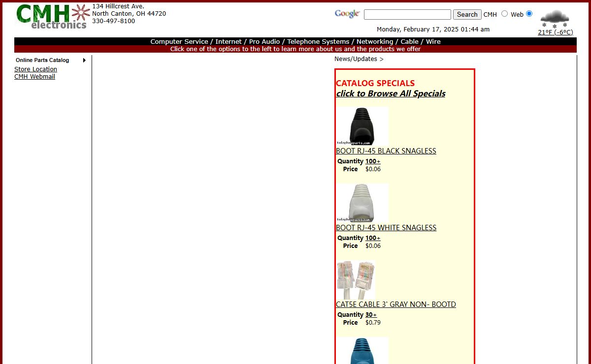Screen dimensions: 591x364
Task: Open the 21°F (-6°C) weather link
Action: tap(555, 32)
